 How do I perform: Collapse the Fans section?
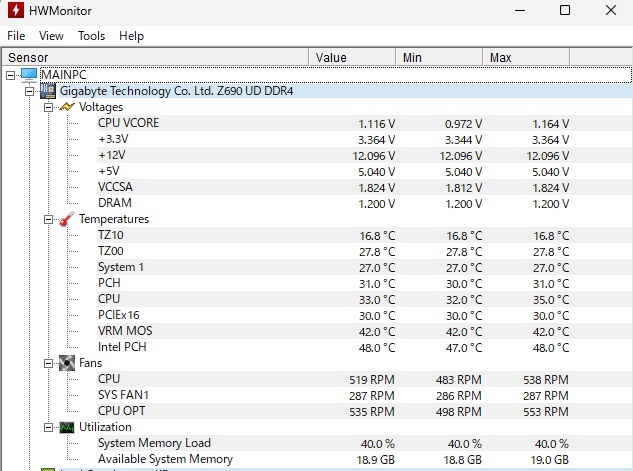point(49,363)
